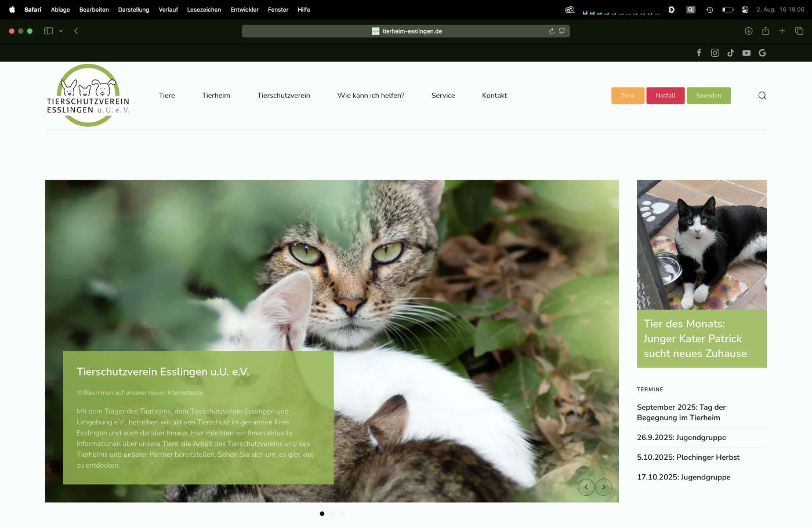Go to previous slide with left arrow
Viewport: 812px width, 527px height.
(x=586, y=487)
